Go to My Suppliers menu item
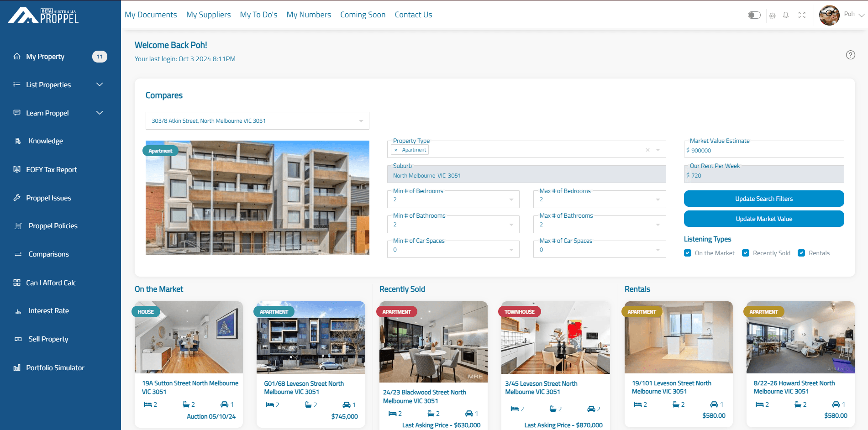Screen dimensions: 868x430 208,15
